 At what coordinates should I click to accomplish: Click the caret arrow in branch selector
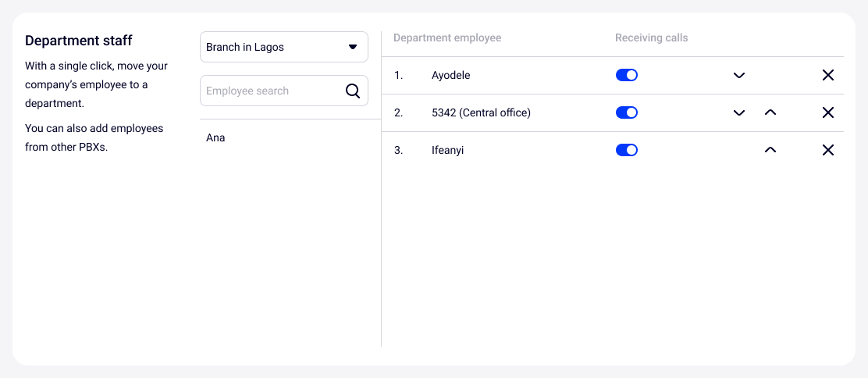tap(352, 47)
